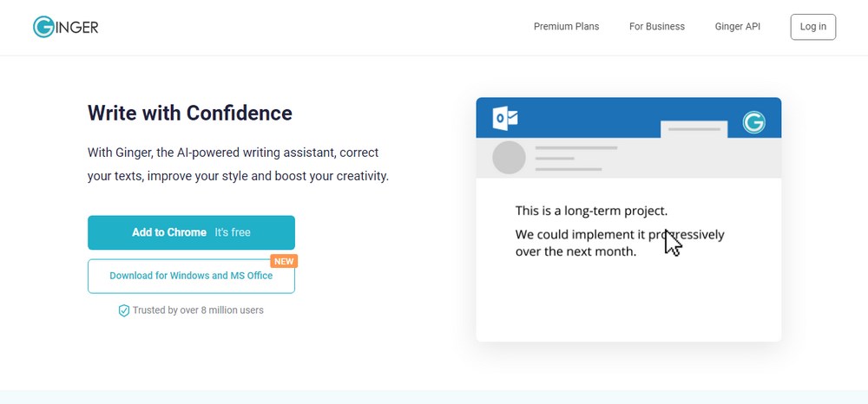This screenshot has width=868, height=404.
Task: Go to Ginger API page
Action: click(x=737, y=27)
